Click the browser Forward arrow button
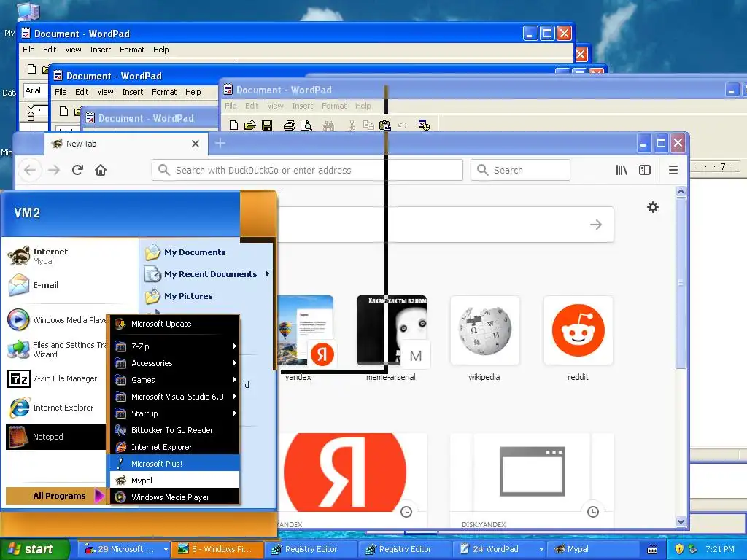 tap(54, 169)
